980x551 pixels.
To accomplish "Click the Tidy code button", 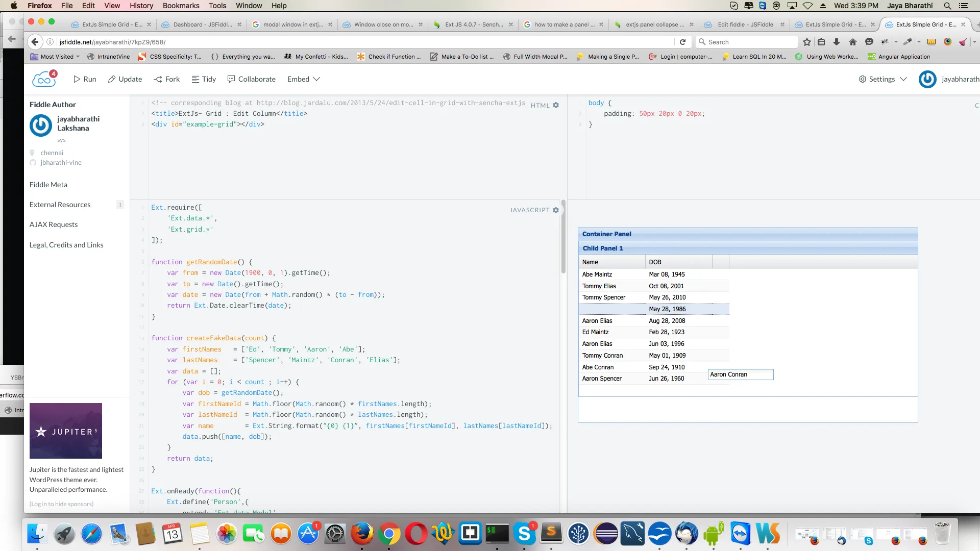I will 204,79.
